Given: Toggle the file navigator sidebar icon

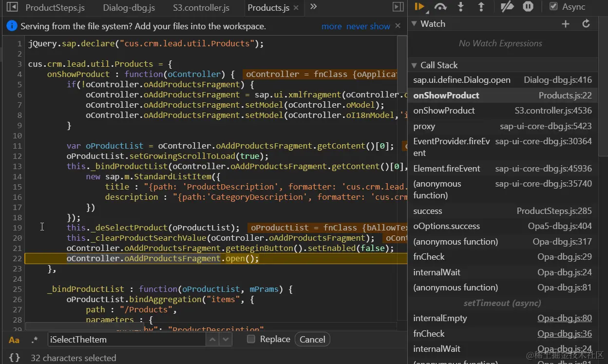Looking at the screenshot, I should click(12, 7).
